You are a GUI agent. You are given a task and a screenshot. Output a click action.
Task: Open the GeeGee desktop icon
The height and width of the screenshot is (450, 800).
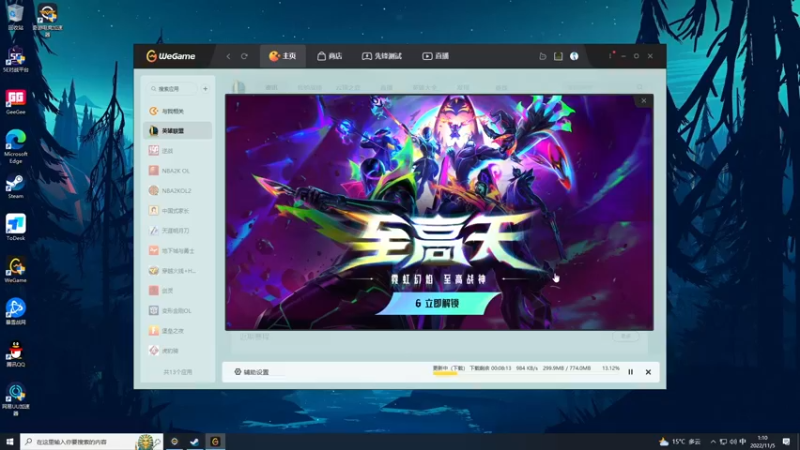[15, 102]
